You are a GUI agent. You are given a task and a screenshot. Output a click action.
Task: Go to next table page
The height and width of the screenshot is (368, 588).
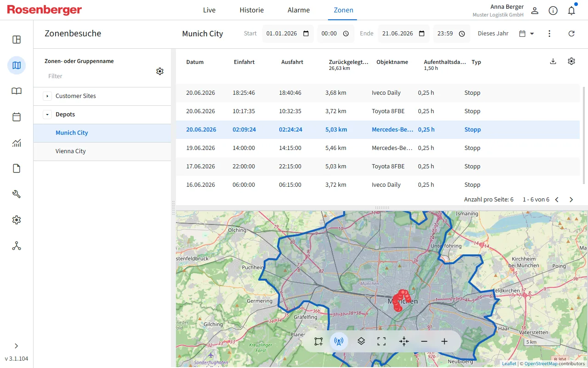(x=571, y=200)
